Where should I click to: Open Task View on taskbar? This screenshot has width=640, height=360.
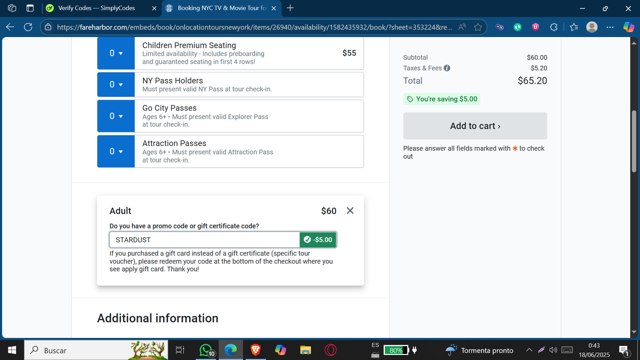[180, 350]
